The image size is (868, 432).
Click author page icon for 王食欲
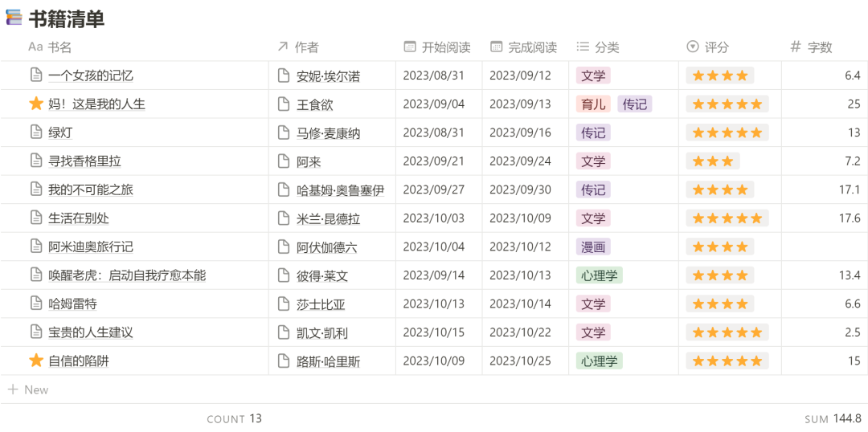(x=284, y=104)
